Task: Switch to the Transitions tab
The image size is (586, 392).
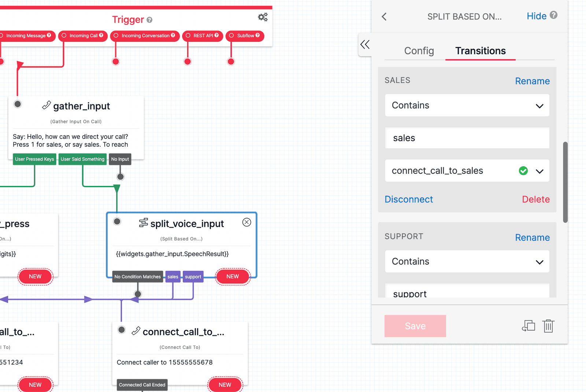Action: point(480,51)
